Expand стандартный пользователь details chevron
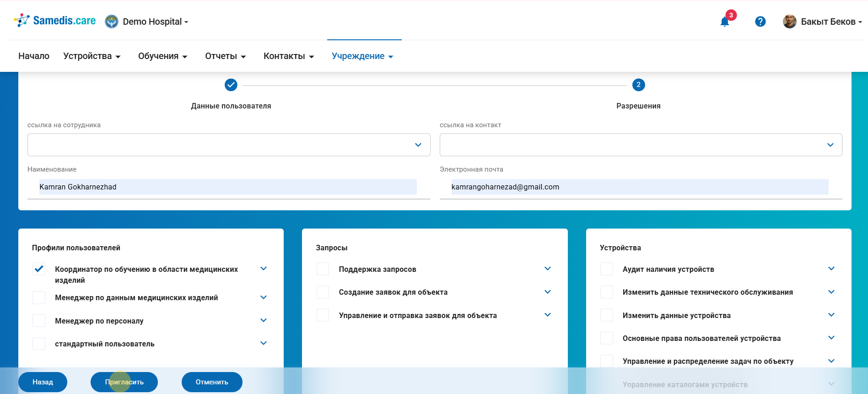The image size is (868, 394). pyautogui.click(x=264, y=343)
